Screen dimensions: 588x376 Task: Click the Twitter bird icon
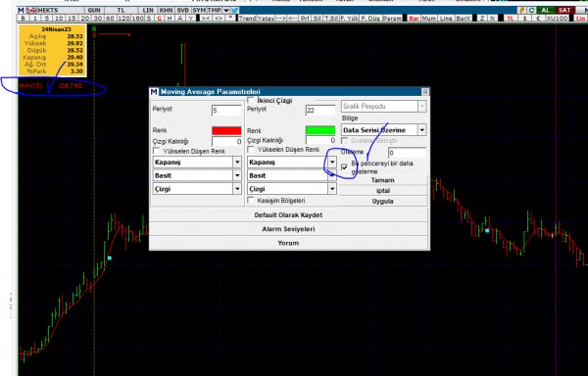click(235, 10)
